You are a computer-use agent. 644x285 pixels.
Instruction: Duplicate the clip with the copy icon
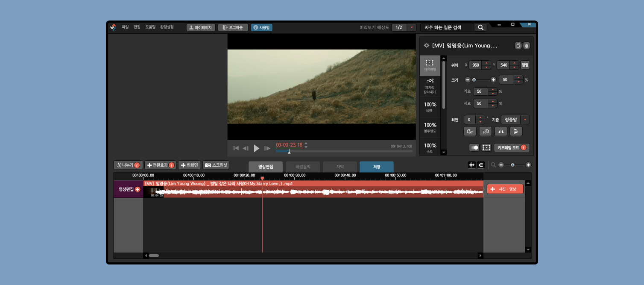tap(518, 45)
